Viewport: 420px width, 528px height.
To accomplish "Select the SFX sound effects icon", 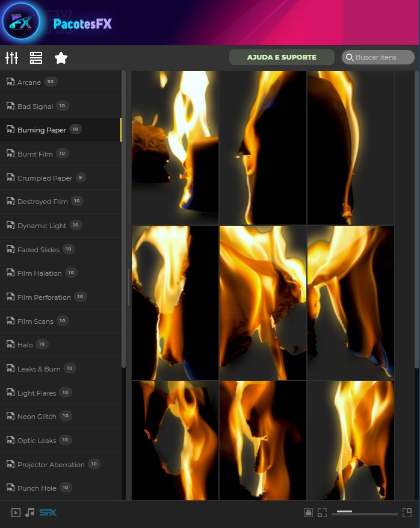I will point(48,513).
